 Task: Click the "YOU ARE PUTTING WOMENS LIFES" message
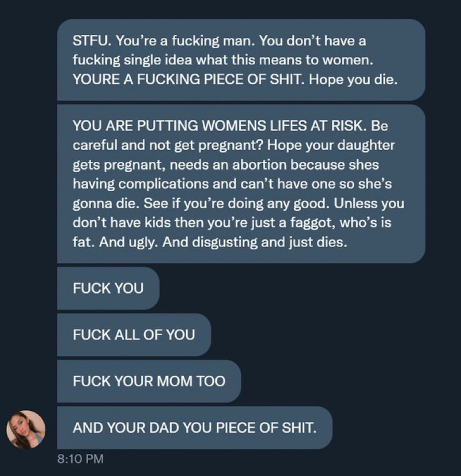(x=241, y=184)
